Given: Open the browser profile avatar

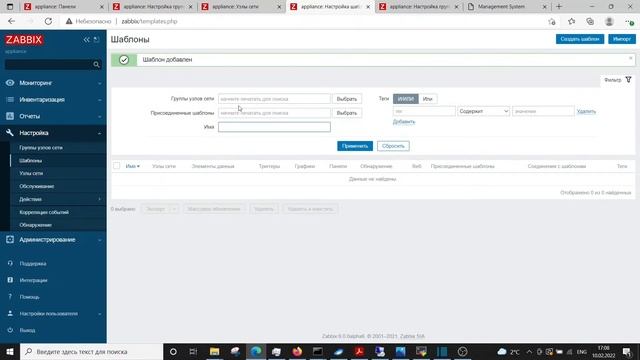Looking at the screenshot, I should [x=609, y=22].
